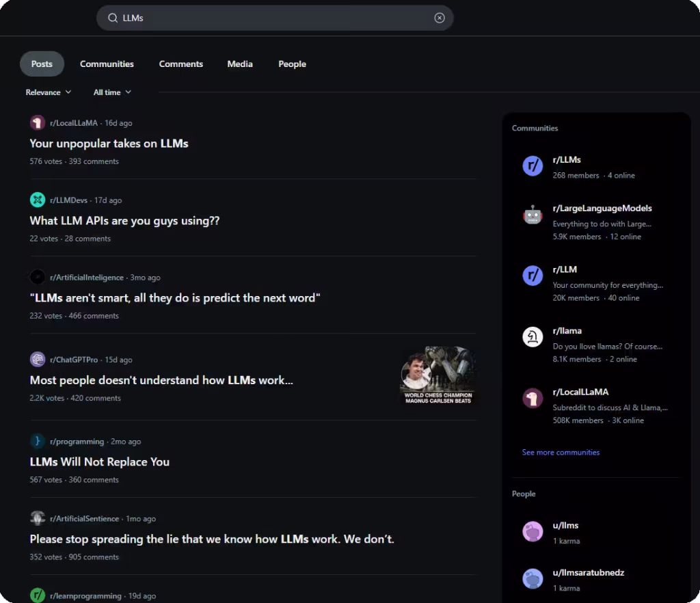The image size is (700, 603).
Task: Click 2.2K votes · 420 comments text
Action: 75,398
